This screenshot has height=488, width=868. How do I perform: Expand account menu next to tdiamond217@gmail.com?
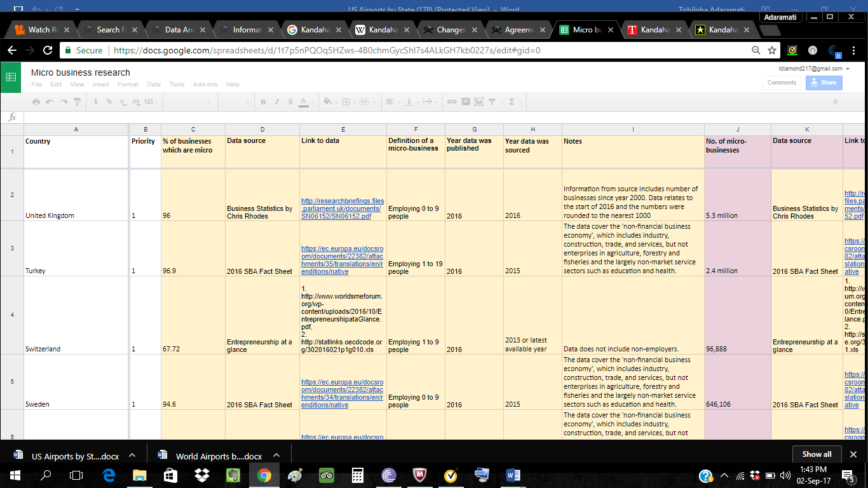[x=848, y=69]
